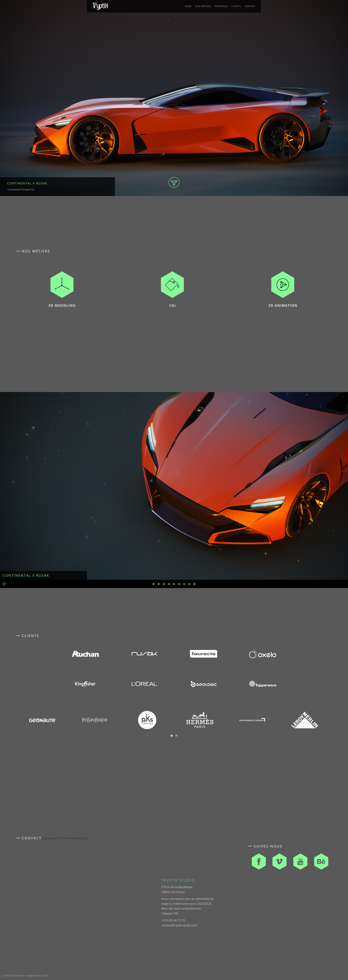Click the Tupperware client logo
This screenshot has height=980, width=348.
(262, 684)
